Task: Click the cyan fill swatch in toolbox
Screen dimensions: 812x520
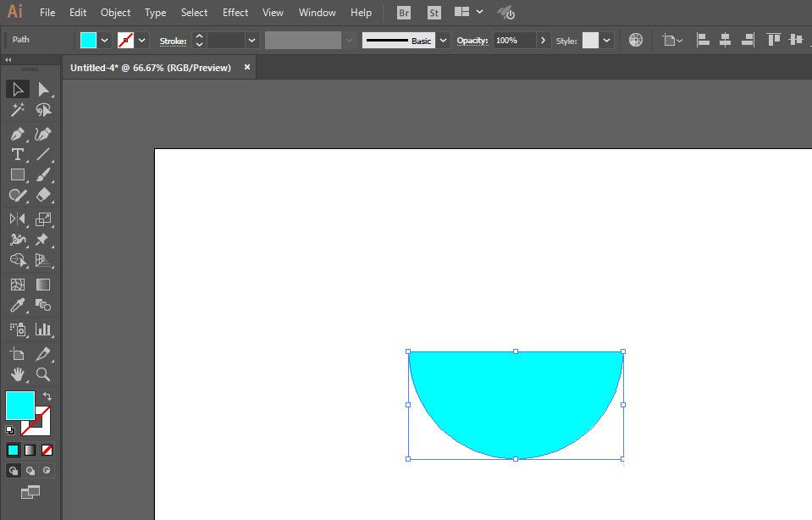Action: (20, 406)
